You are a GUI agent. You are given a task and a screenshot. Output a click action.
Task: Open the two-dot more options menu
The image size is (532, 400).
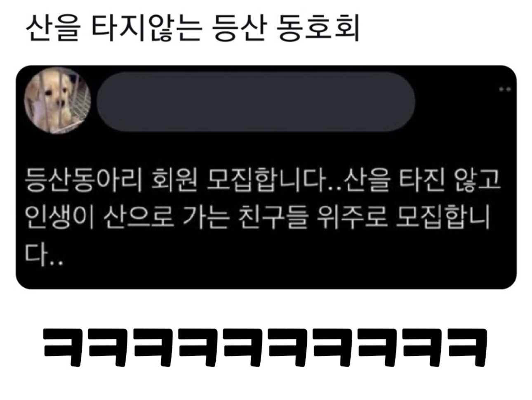click(x=505, y=89)
